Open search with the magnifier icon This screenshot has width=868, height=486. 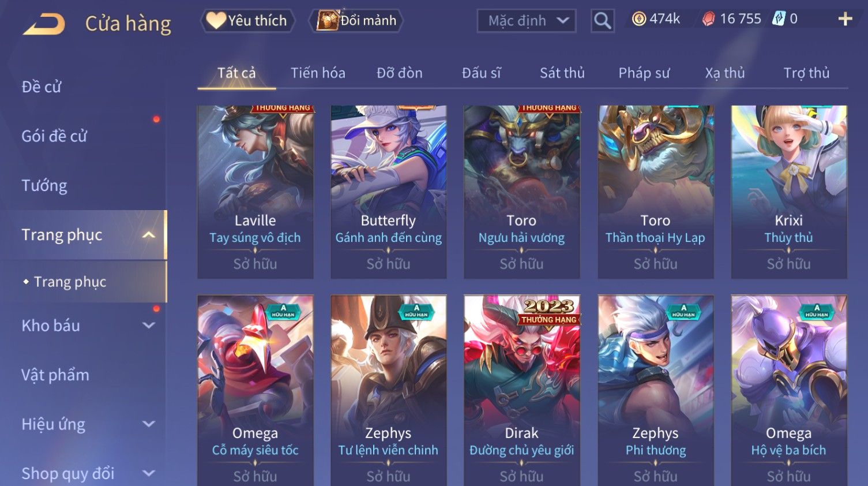(x=602, y=21)
